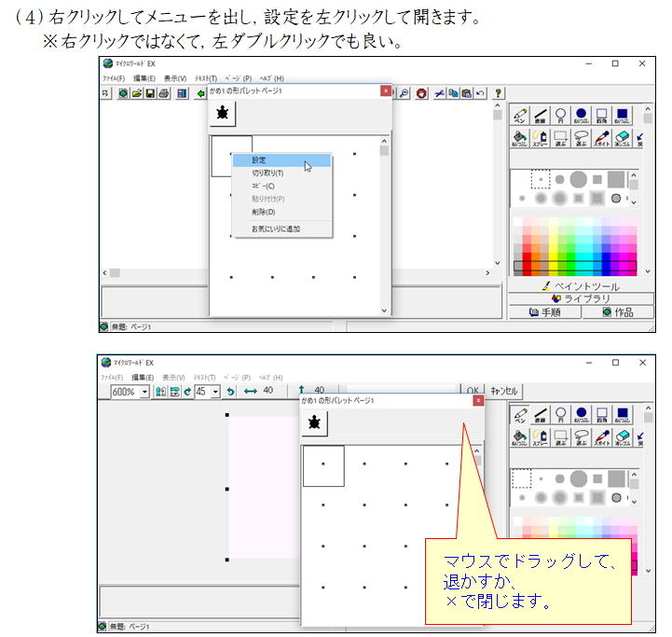The width and height of the screenshot is (672, 637).
Task: Select the large square brush in upper window
Action: click(616, 179)
